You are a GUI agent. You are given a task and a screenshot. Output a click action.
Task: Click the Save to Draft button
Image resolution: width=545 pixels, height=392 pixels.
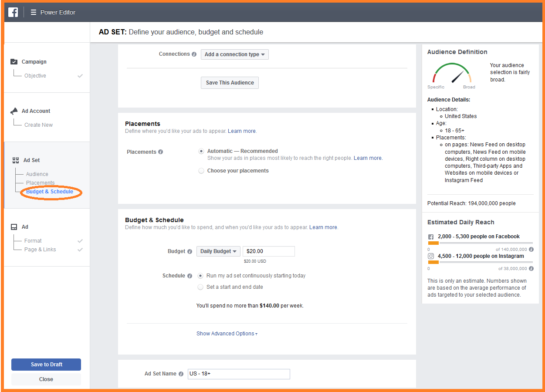[x=46, y=365]
